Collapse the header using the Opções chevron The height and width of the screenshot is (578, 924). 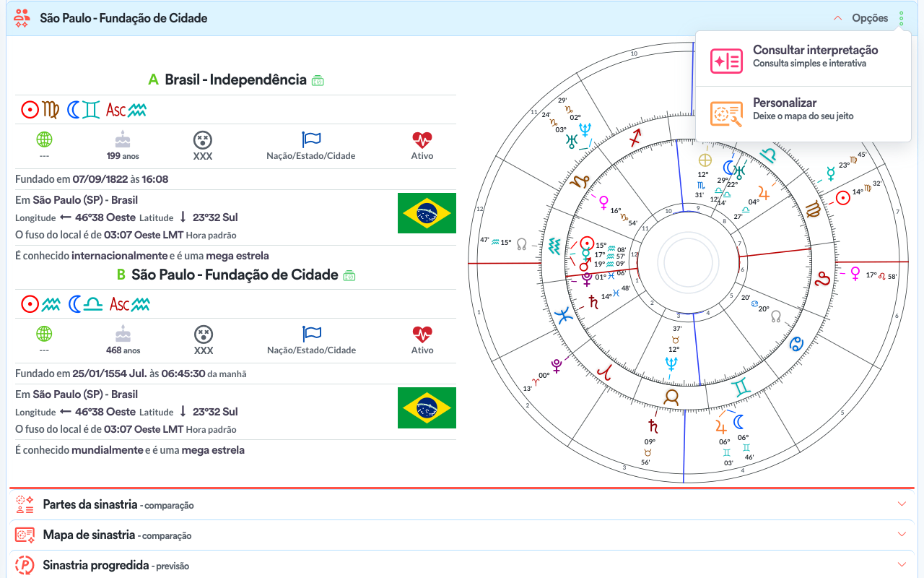coord(838,18)
